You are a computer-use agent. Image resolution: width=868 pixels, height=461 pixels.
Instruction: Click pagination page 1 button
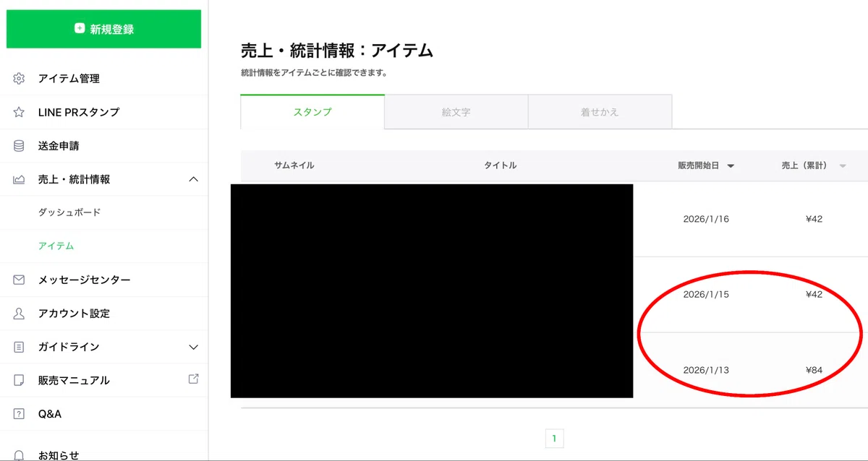click(x=554, y=438)
